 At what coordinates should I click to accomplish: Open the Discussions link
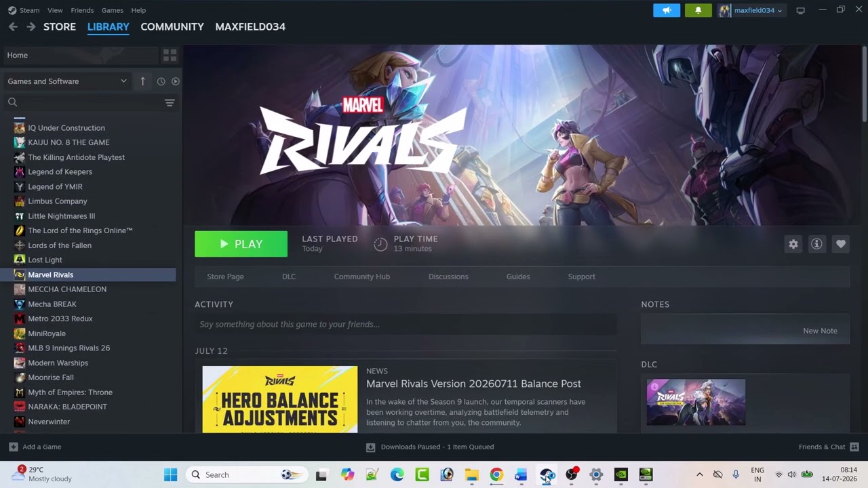[448, 277]
